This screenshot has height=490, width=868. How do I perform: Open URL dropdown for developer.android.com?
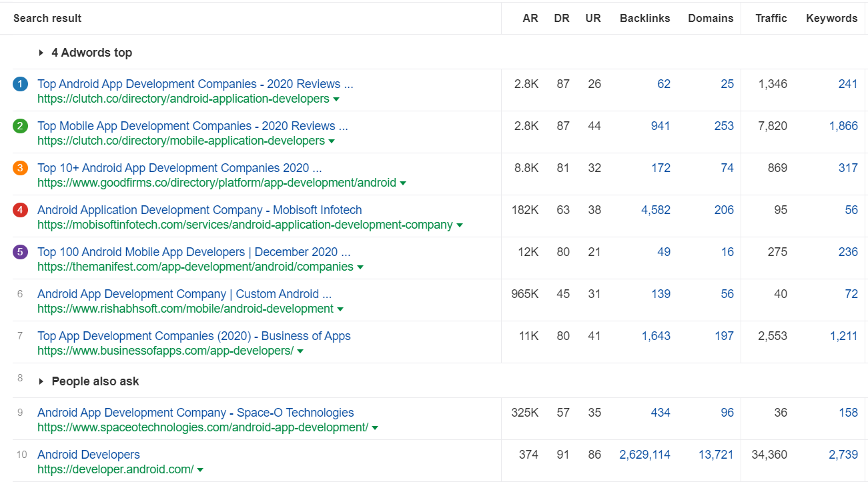click(199, 469)
